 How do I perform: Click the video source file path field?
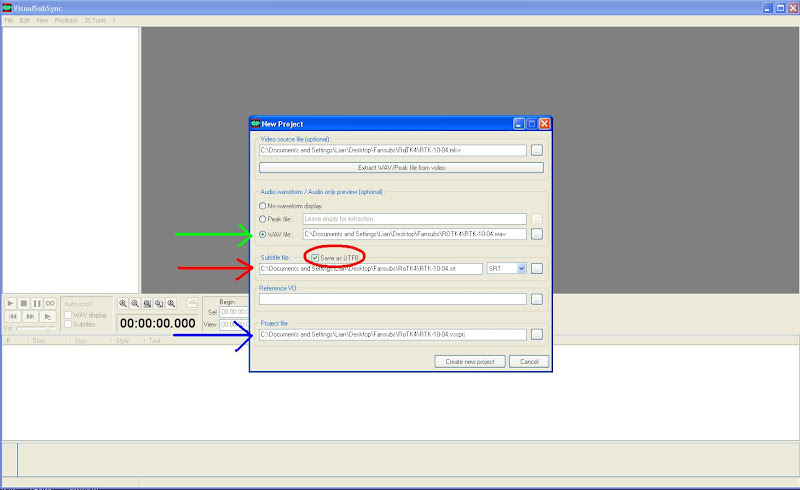(x=392, y=150)
